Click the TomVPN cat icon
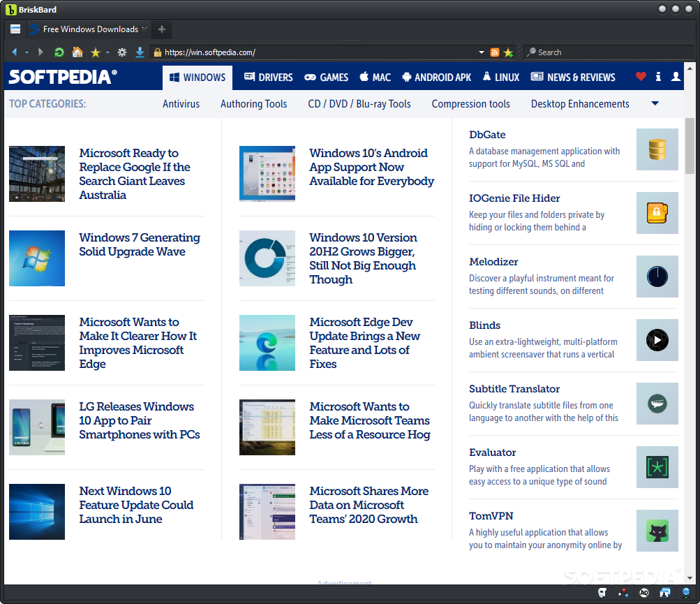Screen dimensions: 700x604 click(657, 530)
